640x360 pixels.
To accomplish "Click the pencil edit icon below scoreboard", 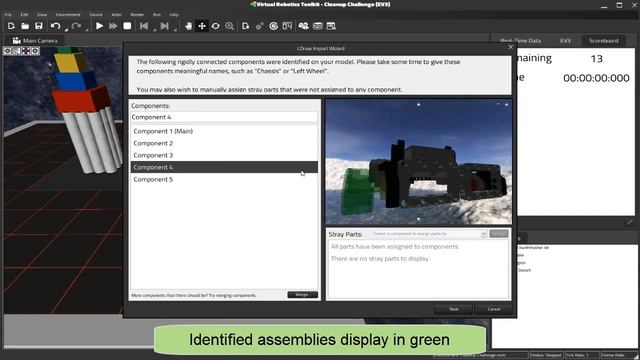I will coord(629,222).
